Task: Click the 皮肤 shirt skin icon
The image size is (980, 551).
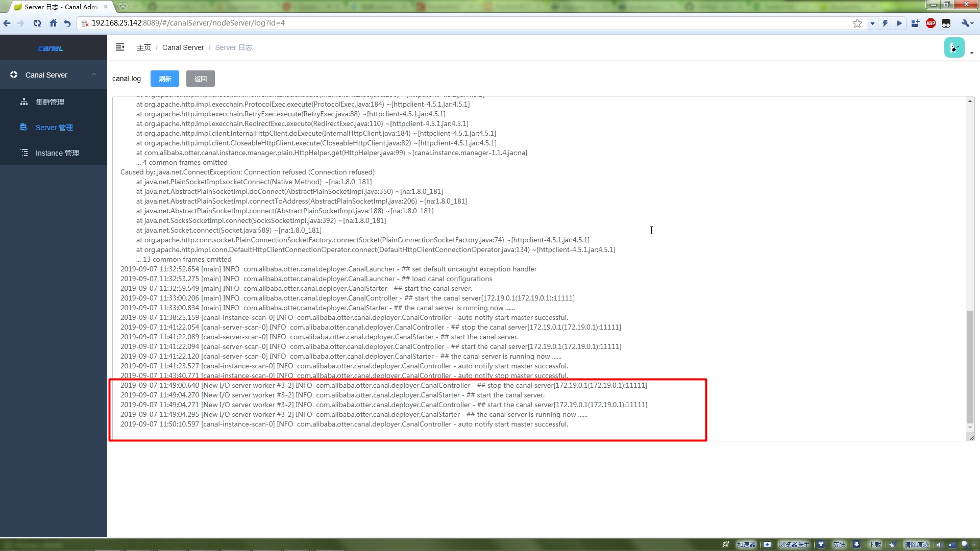Action: [821, 544]
